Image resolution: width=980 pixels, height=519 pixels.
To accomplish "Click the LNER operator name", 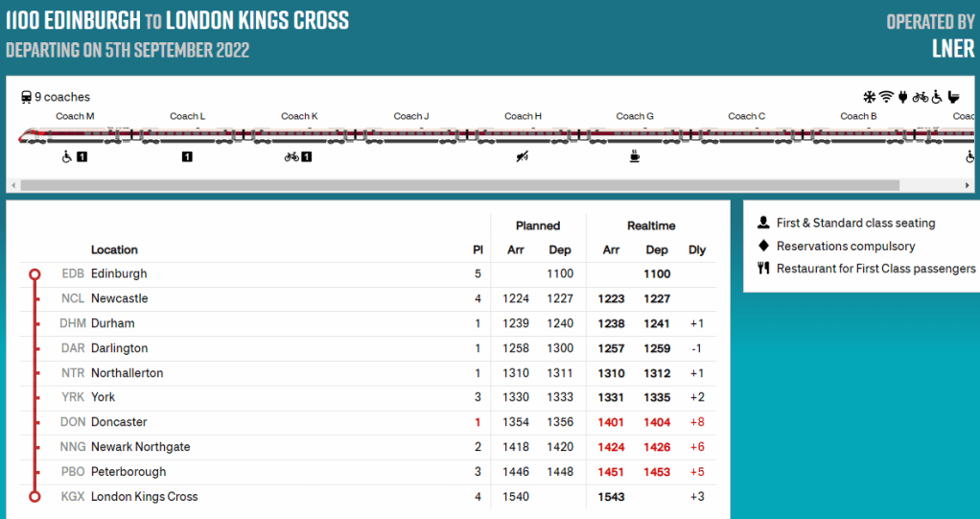I will 953,48.
